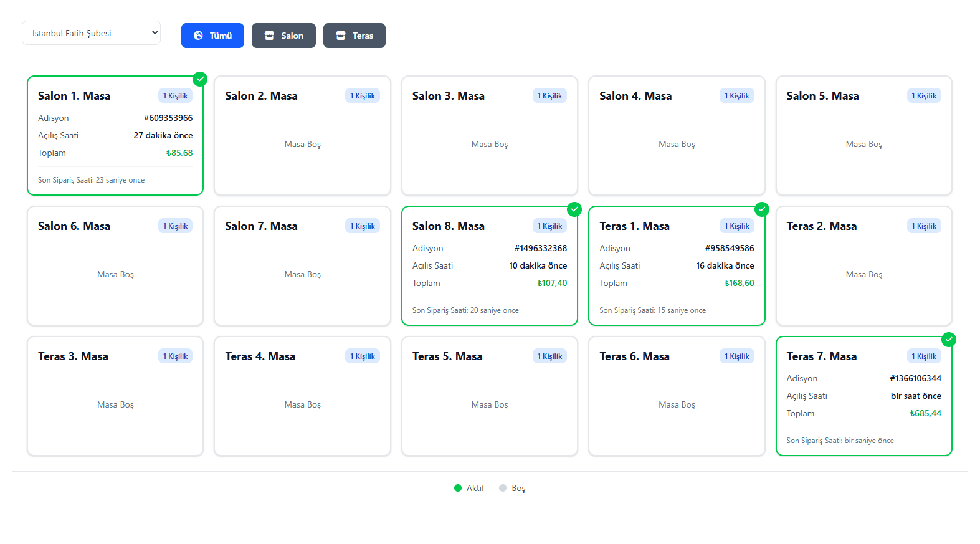Click the 1 Kişilik badge on Teras 4. Masa
Screen dimensions: 980x544
363,356
